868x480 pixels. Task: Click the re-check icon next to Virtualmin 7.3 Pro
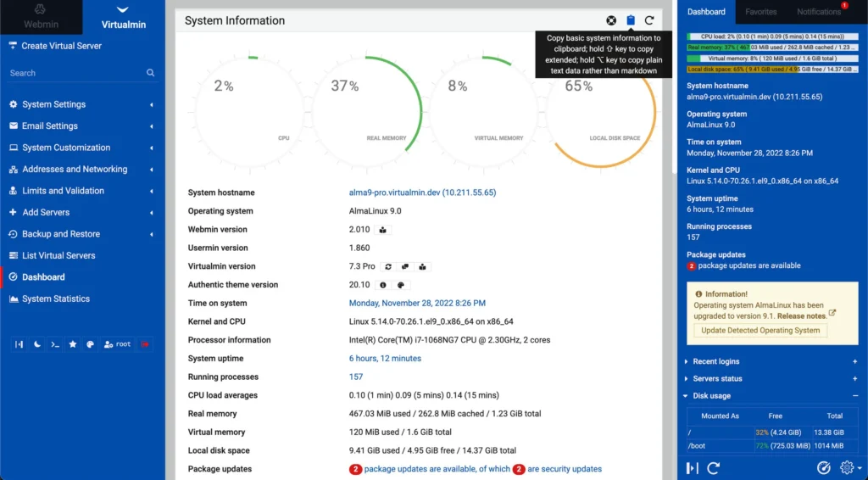(x=388, y=266)
